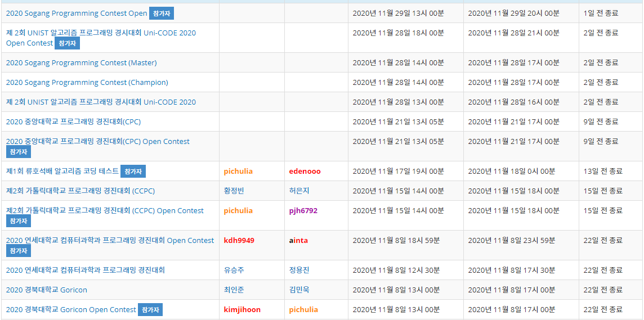Image resolution: width=644 pixels, height=320 pixels.
Task: Open 정용진 runner-up link
Action: (x=299, y=270)
